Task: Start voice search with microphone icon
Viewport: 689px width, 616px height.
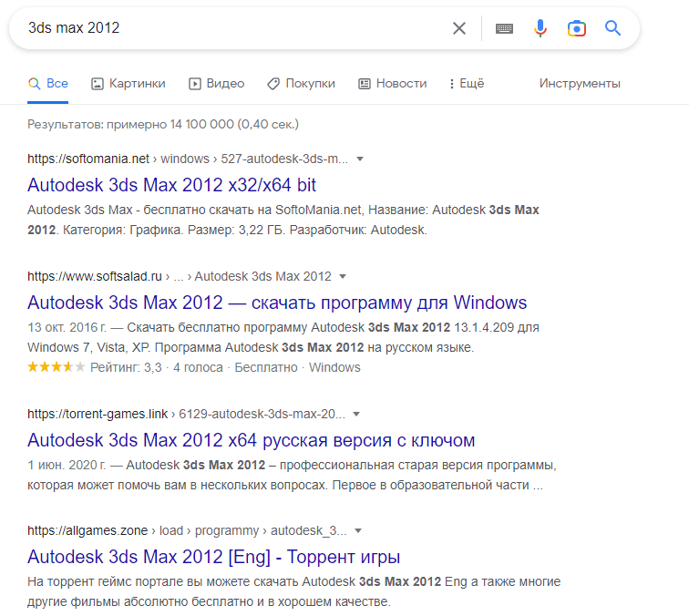Action: tap(540, 28)
